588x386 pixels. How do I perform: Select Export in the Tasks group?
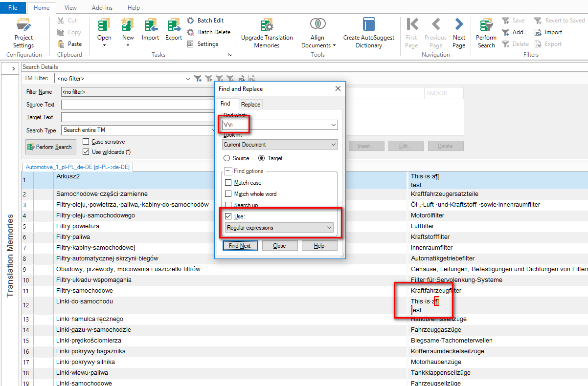[x=174, y=30]
